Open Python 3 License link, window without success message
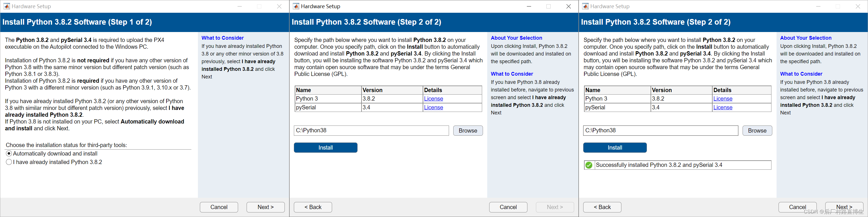 point(433,99)
